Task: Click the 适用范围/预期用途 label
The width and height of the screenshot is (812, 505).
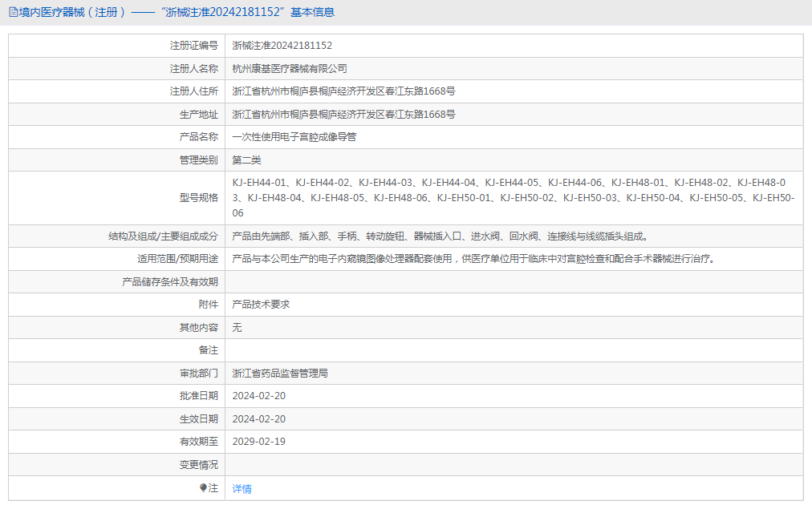Action: pyautogui.click(x=177, y=259)
